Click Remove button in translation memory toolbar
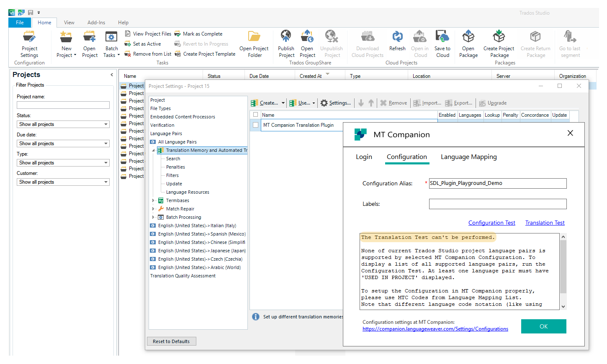 tap(394, 103)
